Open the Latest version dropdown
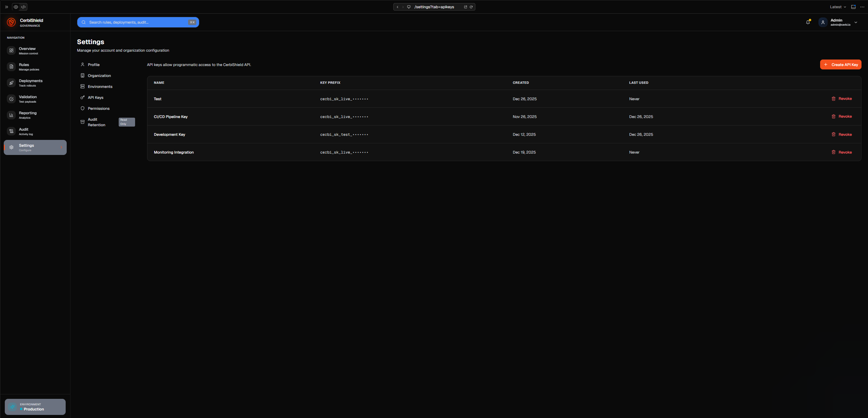 pos(838,7)
